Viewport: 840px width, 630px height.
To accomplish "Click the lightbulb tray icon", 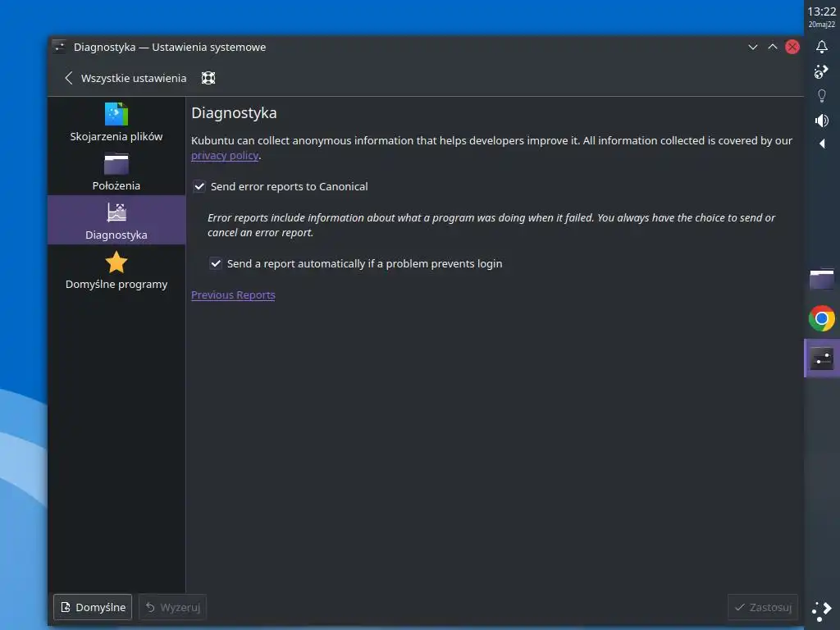I will (821, 96).
